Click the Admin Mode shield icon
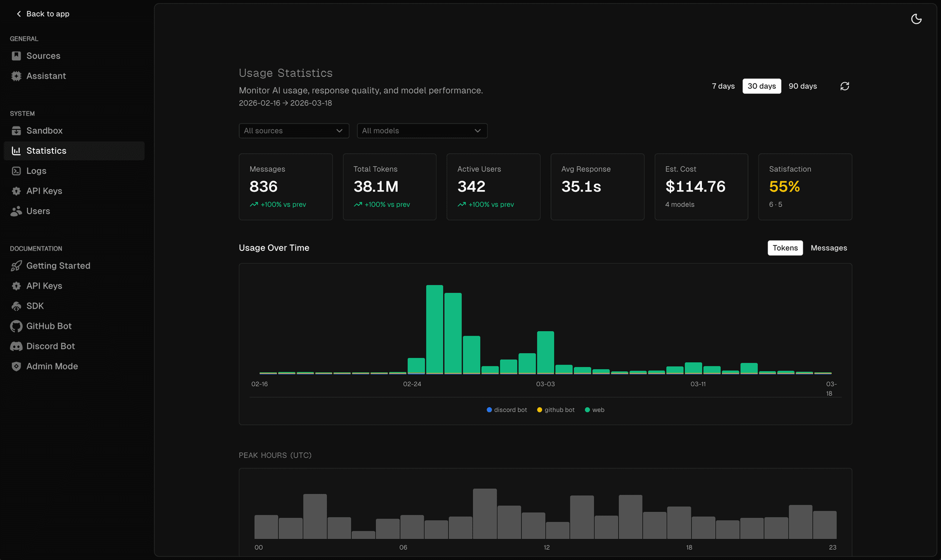This screenshot has width=941, height=560. 16,366
